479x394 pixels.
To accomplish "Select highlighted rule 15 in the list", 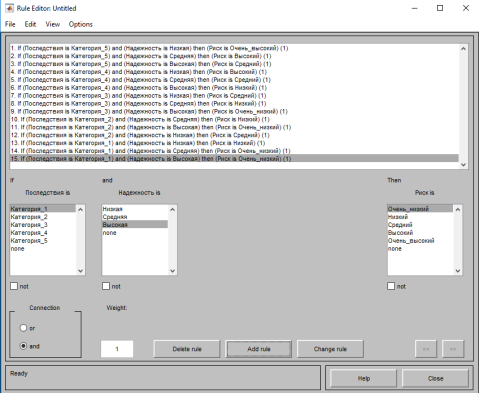I will [x=235, y=159].
